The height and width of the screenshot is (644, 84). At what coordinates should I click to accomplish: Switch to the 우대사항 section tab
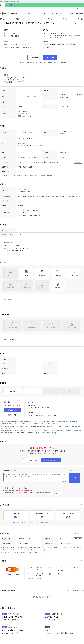34,19
